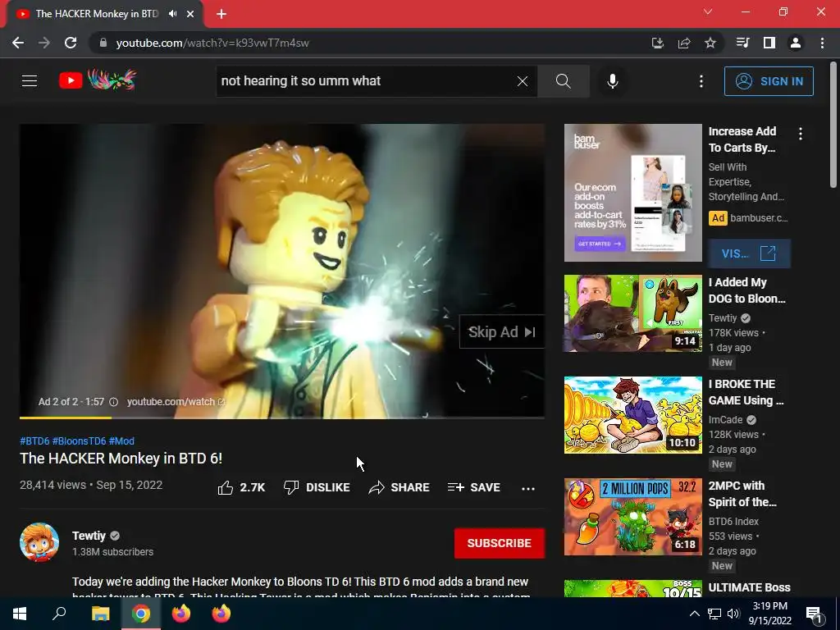The width and height of the screenshot is (840, 630).
Task: View site info padlock icon
Action: coord(103,43)
